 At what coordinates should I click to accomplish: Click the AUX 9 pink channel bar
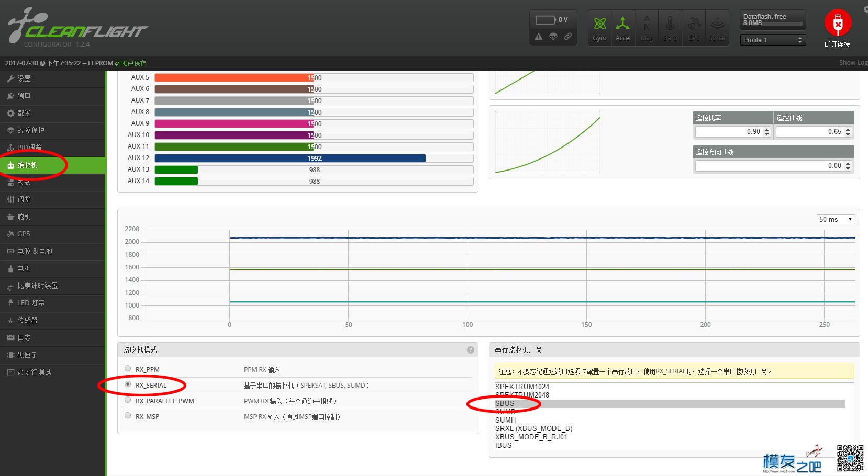[x=314, y=123]
